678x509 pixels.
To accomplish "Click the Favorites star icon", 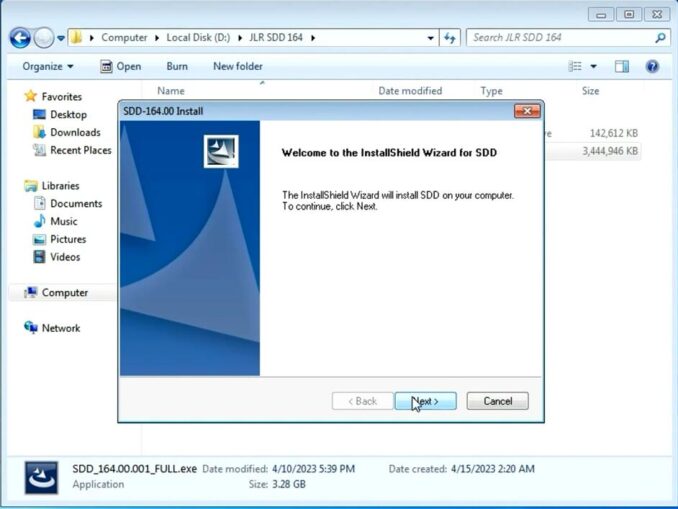I will click(x=30, y=96).
